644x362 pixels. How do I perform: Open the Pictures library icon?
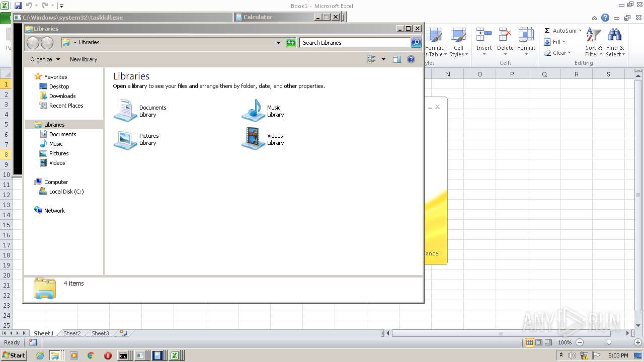coord(125,139)
